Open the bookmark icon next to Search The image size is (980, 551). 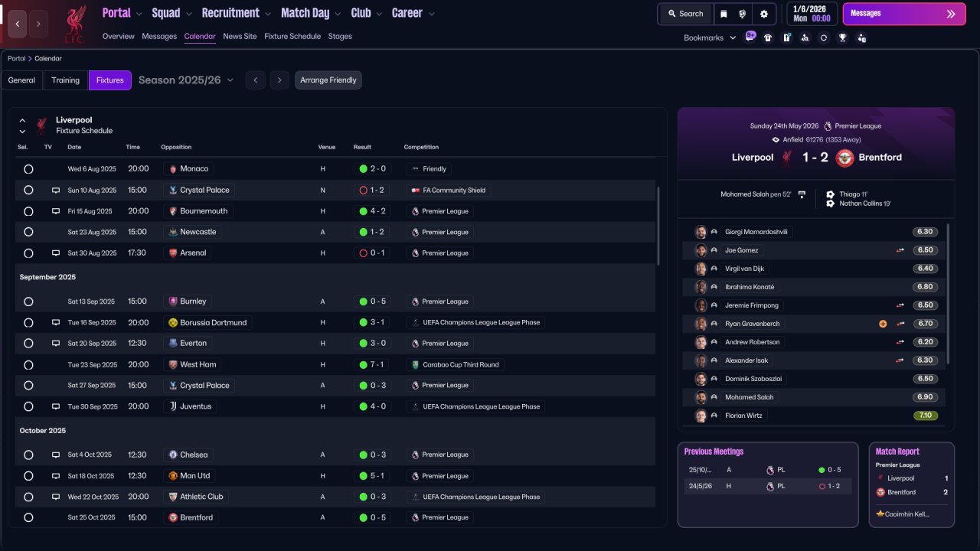click(724, 14)
